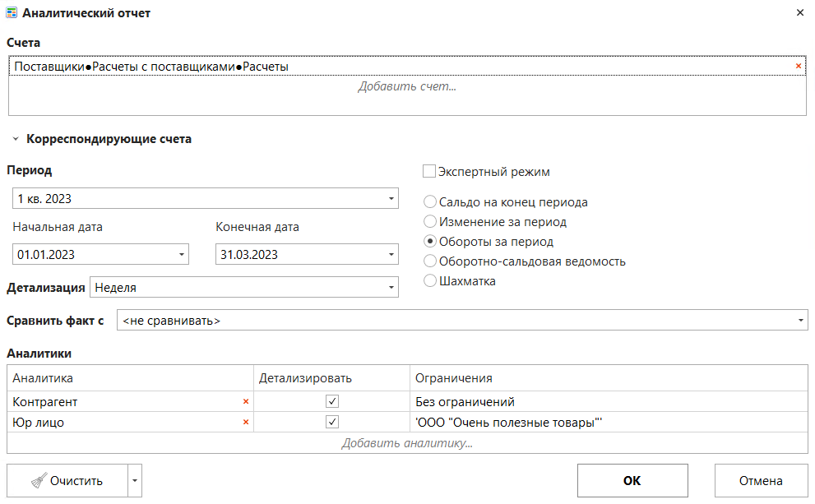815x504 pixels.
Task: Choose the Оборотно-сальдовая ведомость radio button
Action: tap(429, 261)
